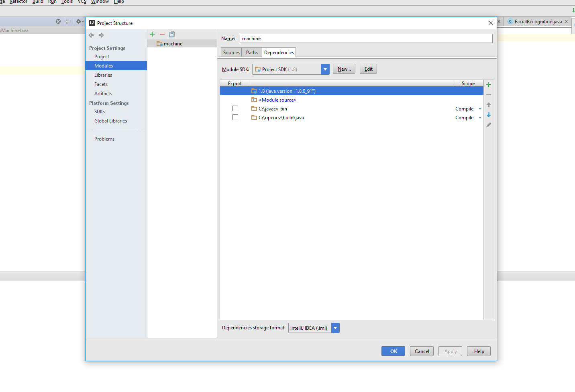Toggle export checkbox for C:\opencv\build\java

tap(235, 117)
